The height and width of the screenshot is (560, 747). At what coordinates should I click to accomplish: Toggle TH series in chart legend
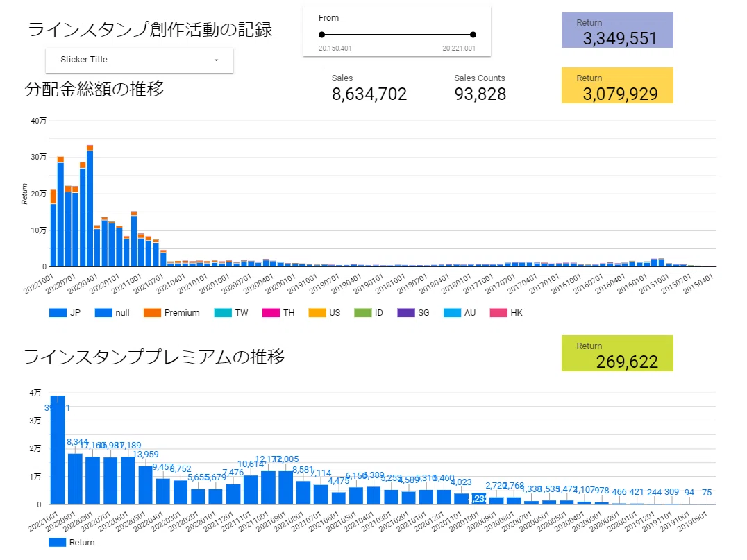[278, 313]
